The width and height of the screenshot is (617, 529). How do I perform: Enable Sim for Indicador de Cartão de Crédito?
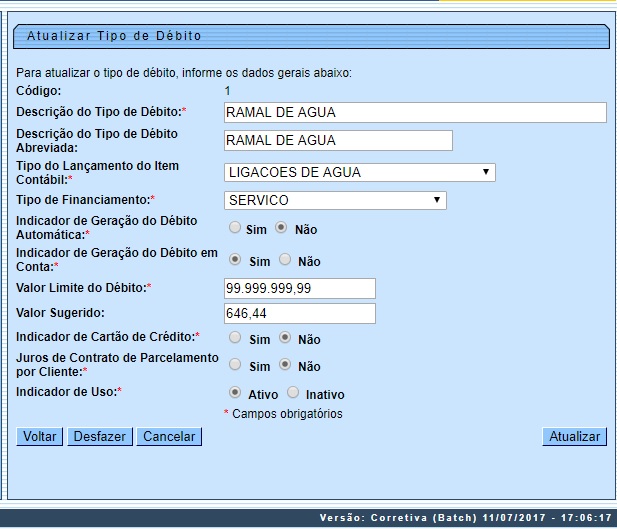[235, 338]
